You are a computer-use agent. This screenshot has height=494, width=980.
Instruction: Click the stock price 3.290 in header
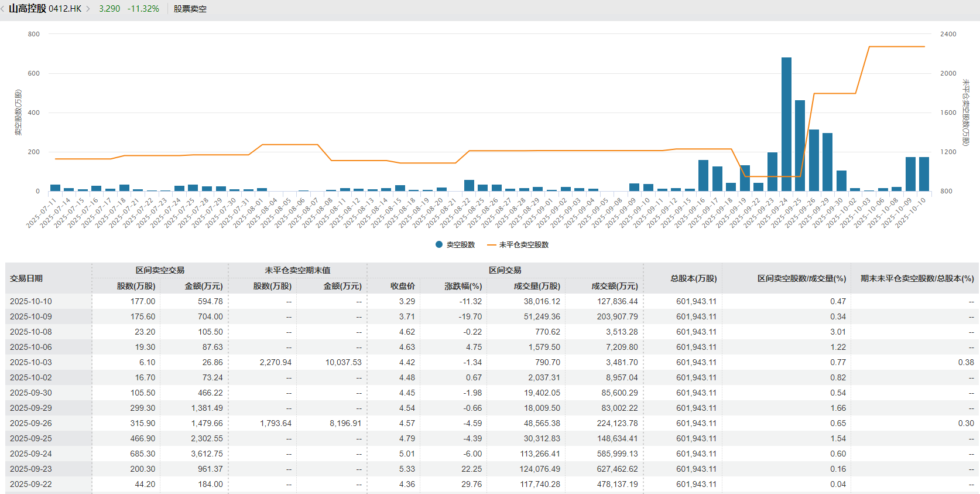click(x=109, y=9)
